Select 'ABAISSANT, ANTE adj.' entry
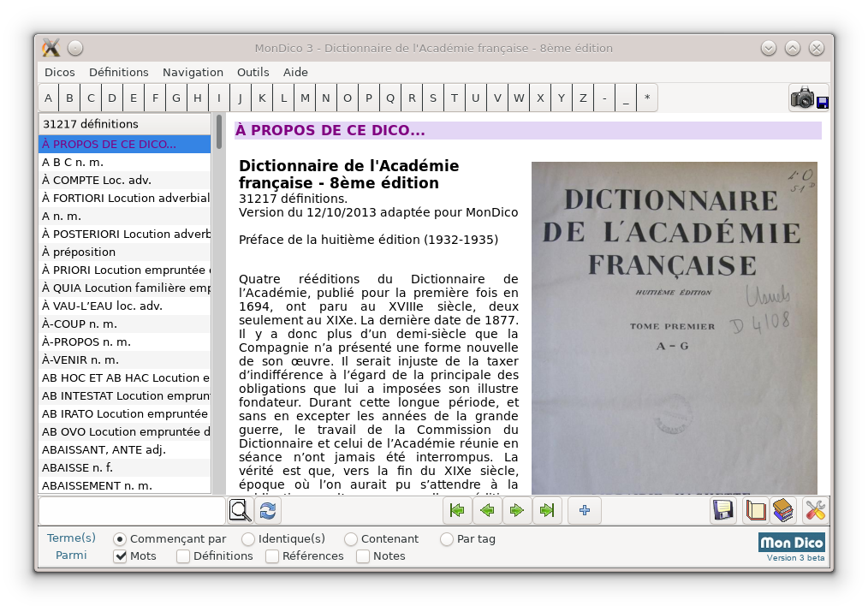Viewport: 868px width, 606px height. tap(125, 450)
